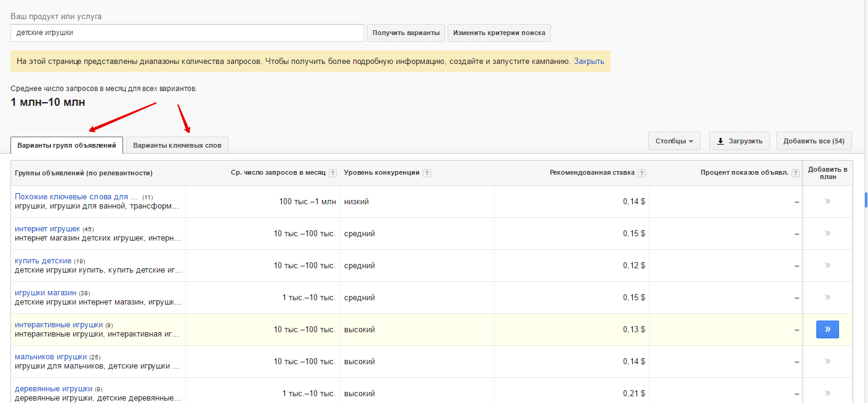Click help icon beside 'Уровень конкуренции'
Viewport: 868px width, 403px height.
427,173
